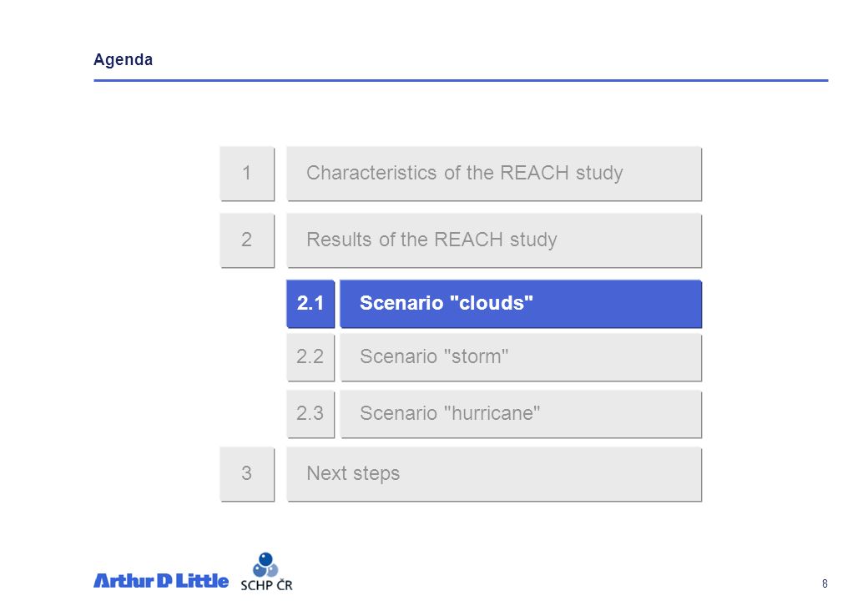This screenshot has height=601, width=868.
Task: Click the number 1 agenda box
Action: point(247,174)
